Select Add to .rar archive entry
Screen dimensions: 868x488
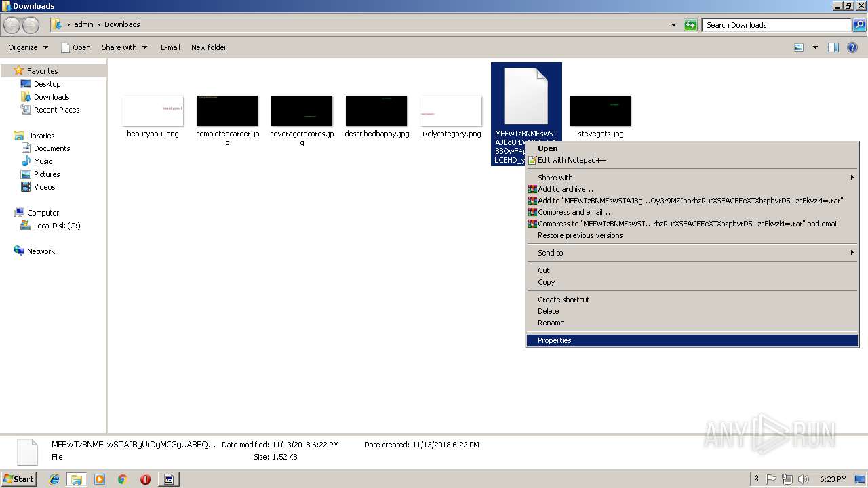point(692,201)
